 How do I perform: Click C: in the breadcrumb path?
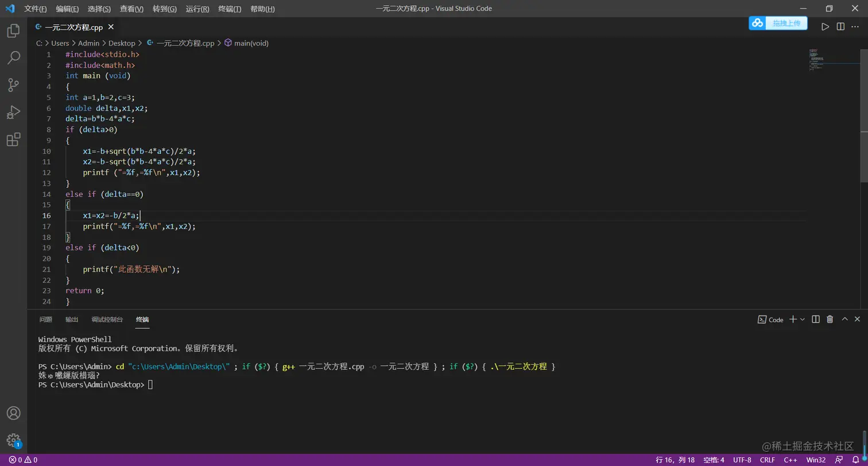pos(40,43)
